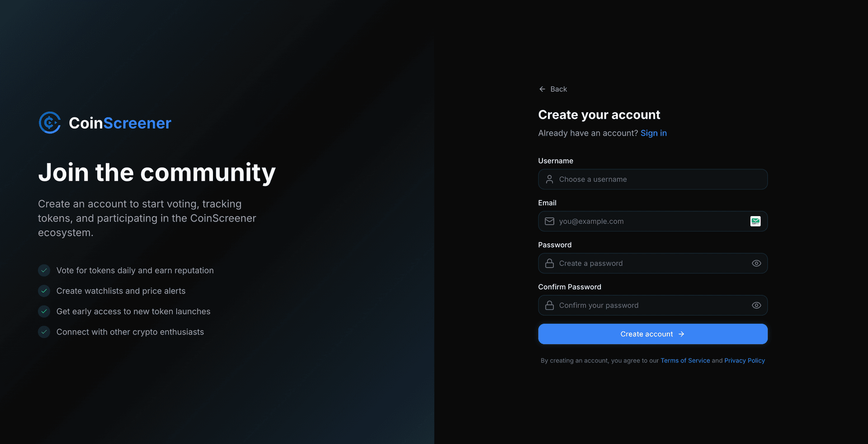This screenshot has width=868, height=444.
Task: Click the envelope icon in Email field
Action: (549, 222)
